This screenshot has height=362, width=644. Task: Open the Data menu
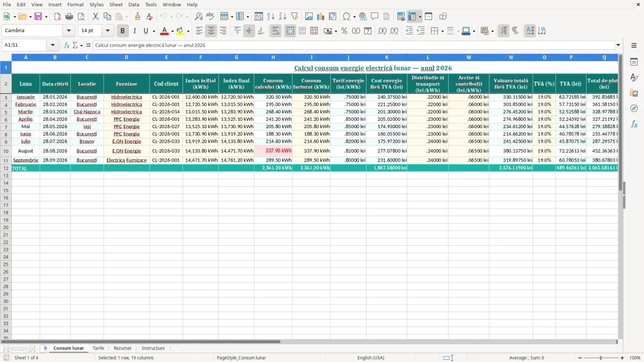pos(134,4)
